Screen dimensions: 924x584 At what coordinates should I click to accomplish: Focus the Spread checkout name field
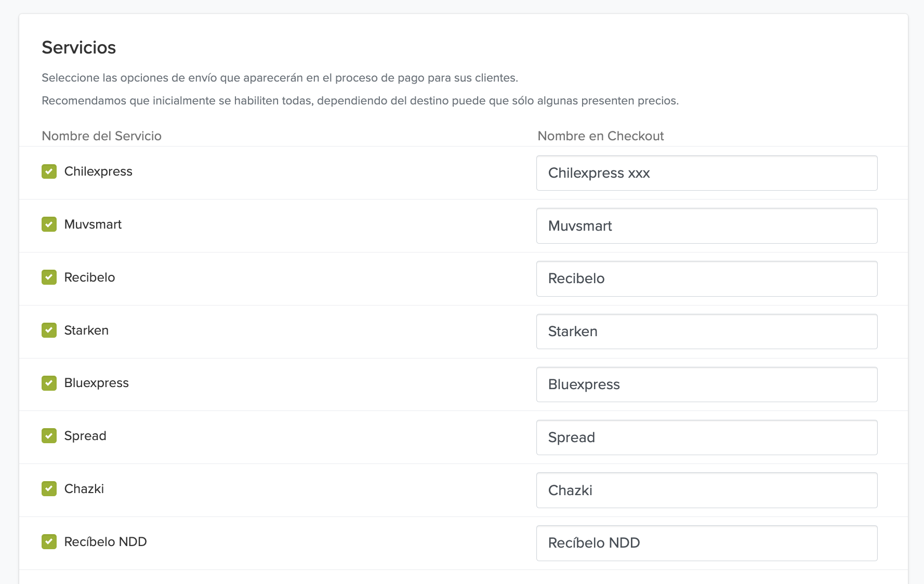707,437
